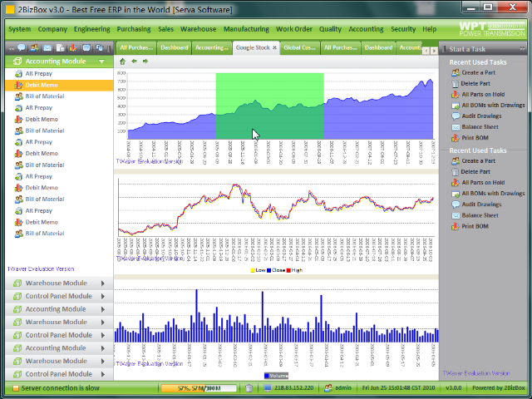Click the green selected range on stock chart
This screenshot has height=399, width=532.
pos(269,106)
